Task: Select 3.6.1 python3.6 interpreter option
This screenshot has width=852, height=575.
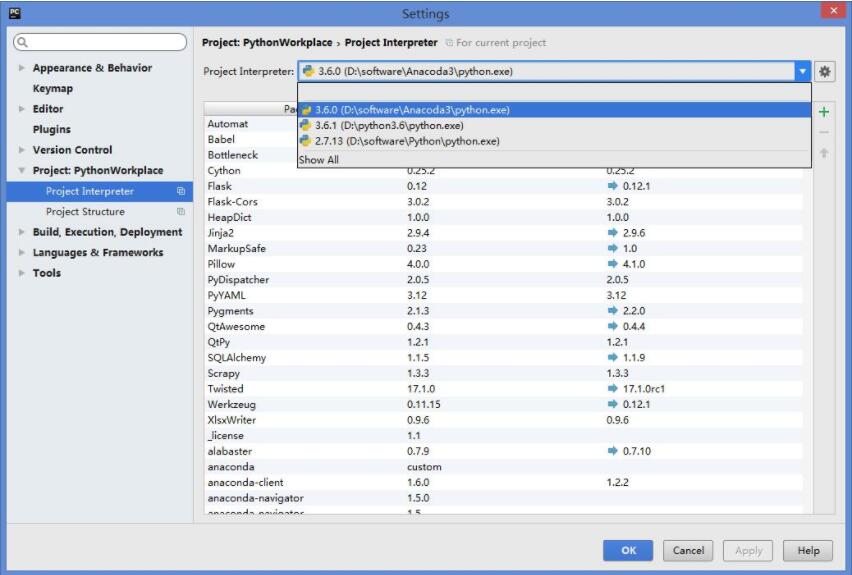Action: (x=554, y=126)
